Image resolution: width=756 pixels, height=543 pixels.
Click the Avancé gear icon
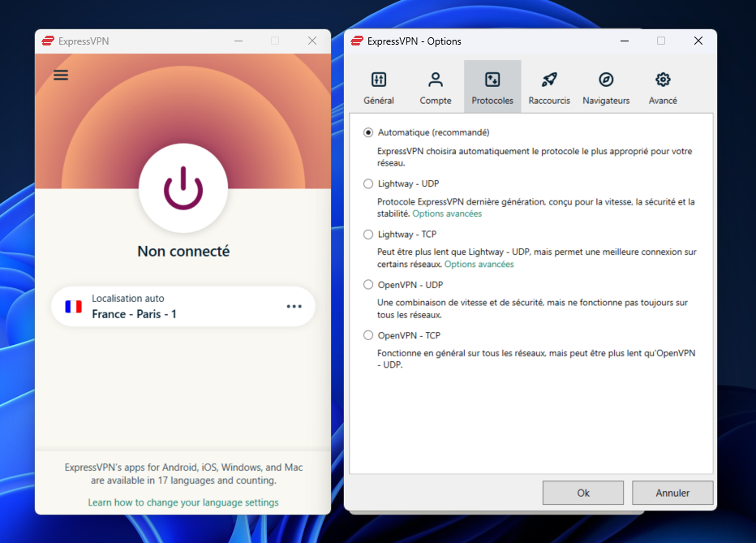click(x=663, y=80)
